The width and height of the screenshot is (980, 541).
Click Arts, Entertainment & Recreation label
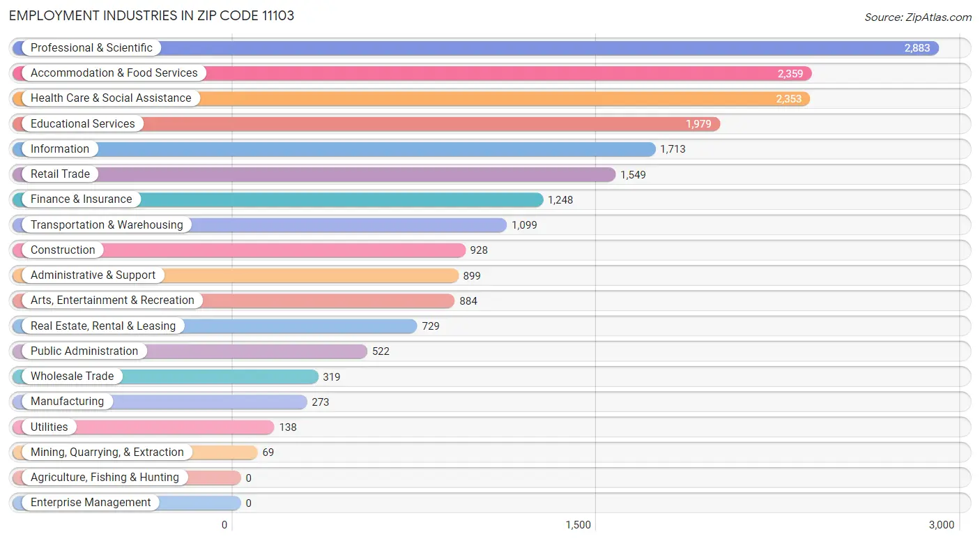[112, 300]
